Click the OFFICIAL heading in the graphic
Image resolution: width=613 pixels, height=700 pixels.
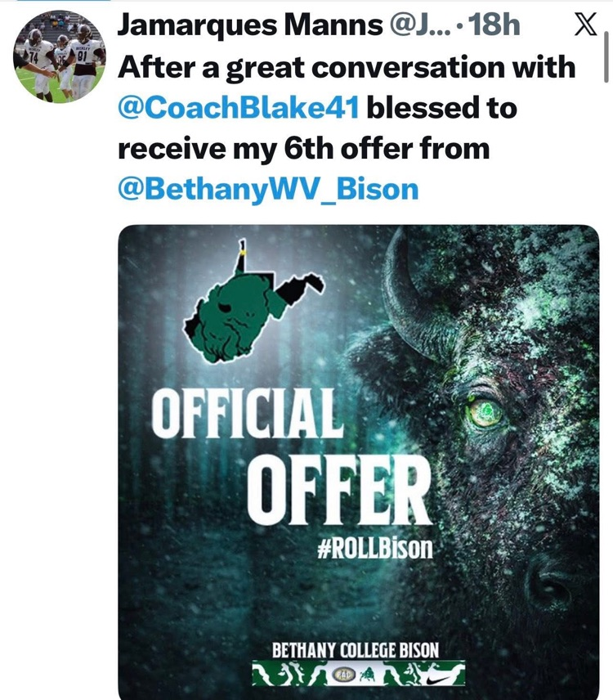247,414
